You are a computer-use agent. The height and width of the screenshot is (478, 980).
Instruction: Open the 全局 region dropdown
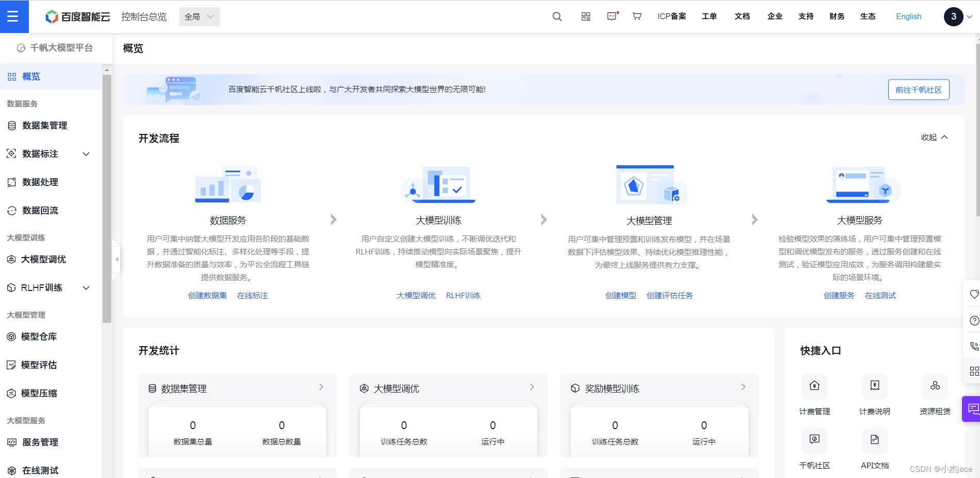(200, 16)
